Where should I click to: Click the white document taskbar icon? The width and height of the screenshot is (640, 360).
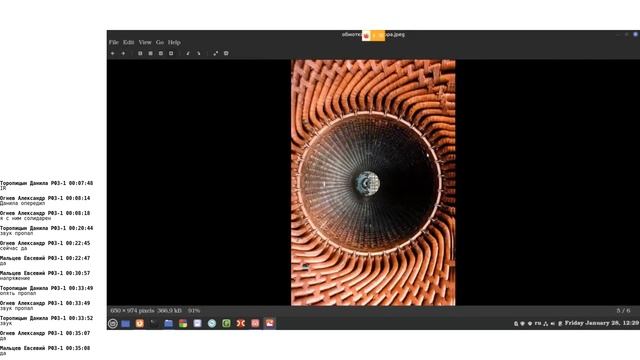click(x=198, y=324)
